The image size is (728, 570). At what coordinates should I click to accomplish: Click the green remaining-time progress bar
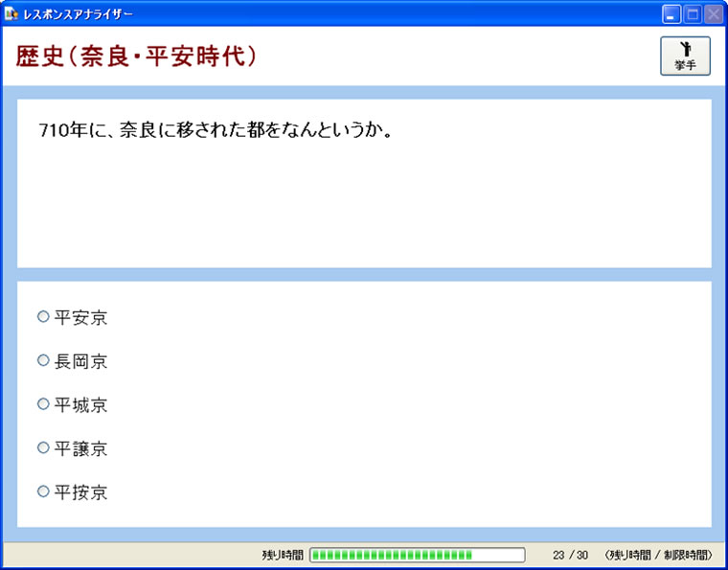pos(418,555)
